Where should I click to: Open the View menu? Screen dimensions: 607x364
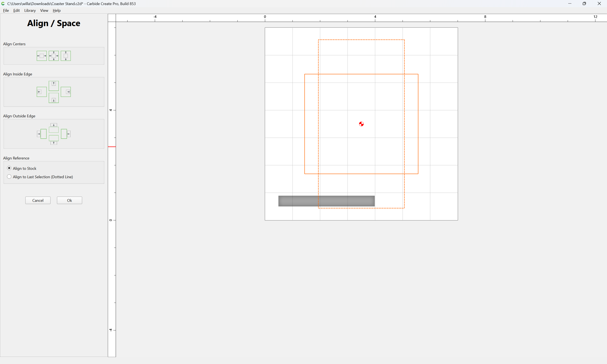(x=44, y=11)
